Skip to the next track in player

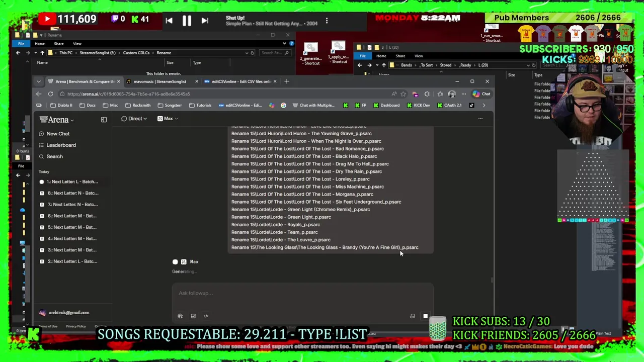[205, 21]
